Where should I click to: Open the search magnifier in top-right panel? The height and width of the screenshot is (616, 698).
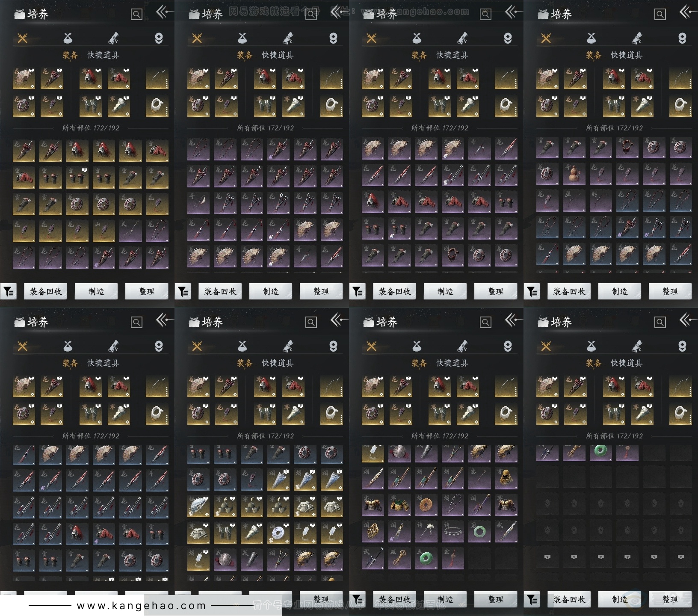click(x=660, y=15)
